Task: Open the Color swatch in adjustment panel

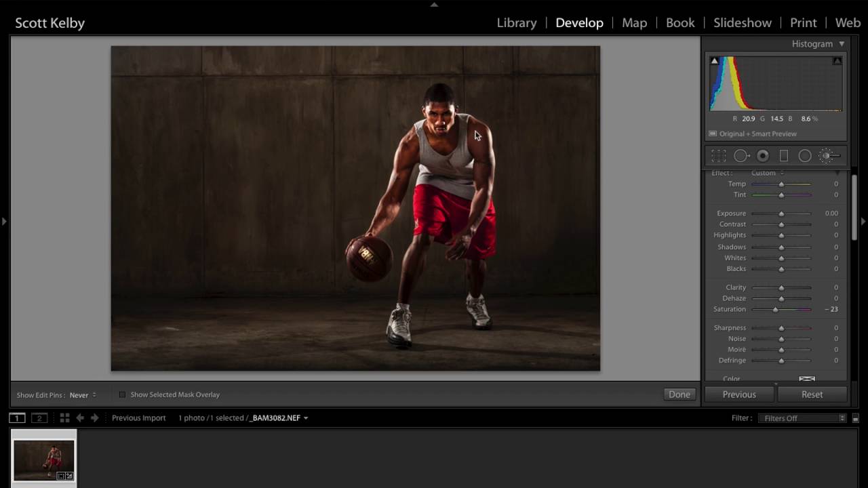Action: pos(806,379)
